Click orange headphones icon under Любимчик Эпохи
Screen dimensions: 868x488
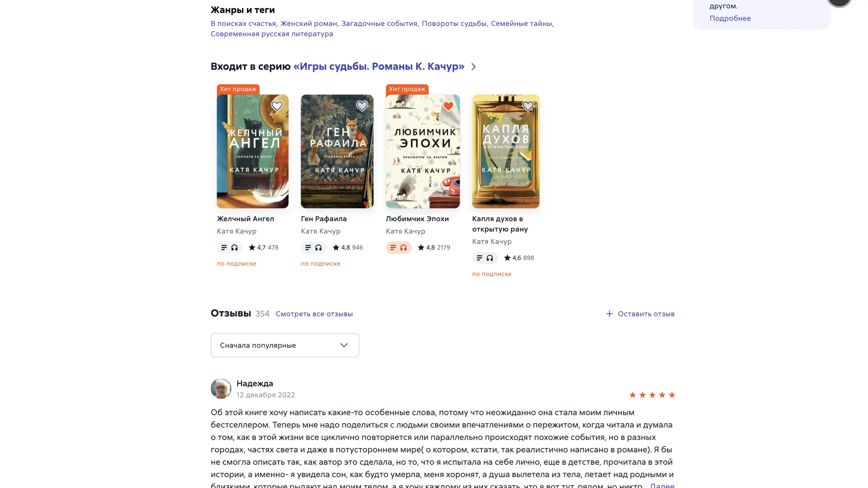click(403, 248)
